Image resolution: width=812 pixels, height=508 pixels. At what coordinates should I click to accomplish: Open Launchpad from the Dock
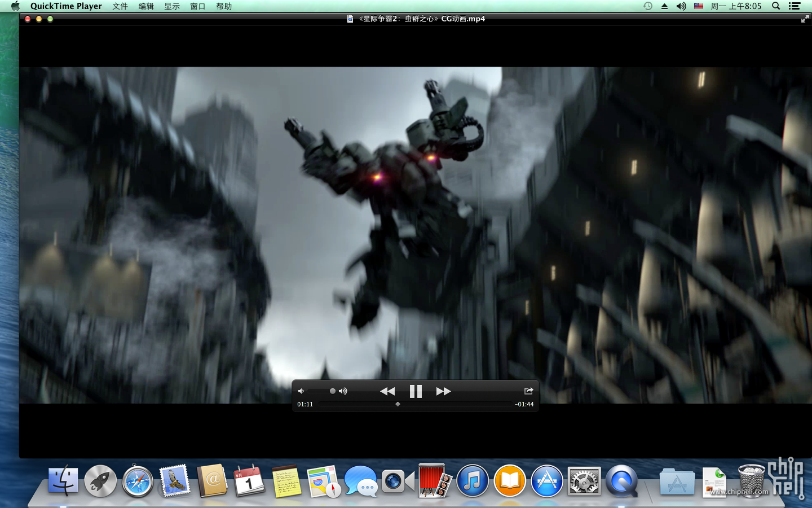coord(100,481)
